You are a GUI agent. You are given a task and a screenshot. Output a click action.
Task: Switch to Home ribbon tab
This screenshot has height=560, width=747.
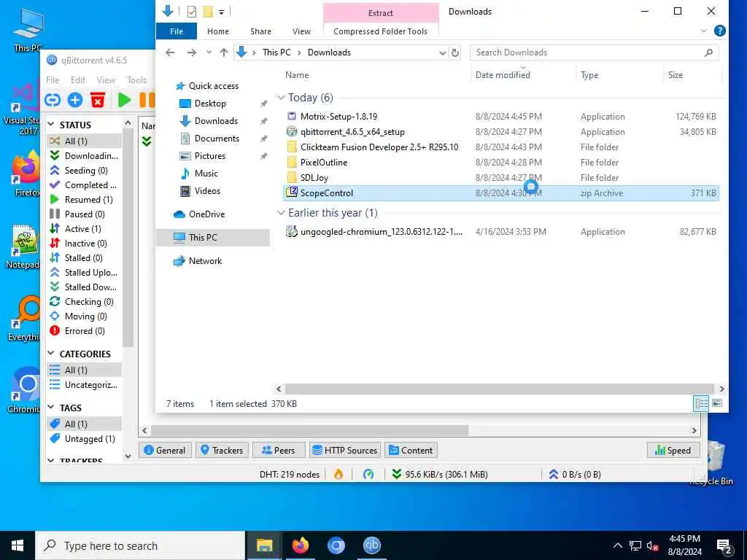(217, 31)
